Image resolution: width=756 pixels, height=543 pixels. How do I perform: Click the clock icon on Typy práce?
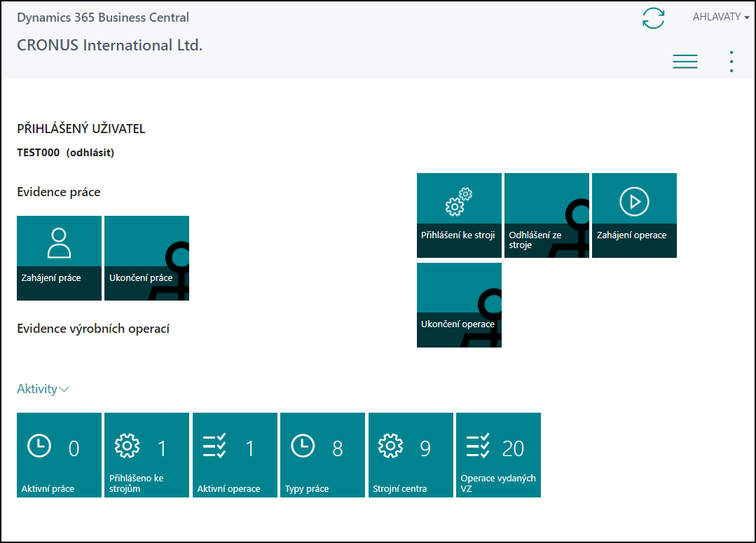pyautogui.click(x=303, y=446)
